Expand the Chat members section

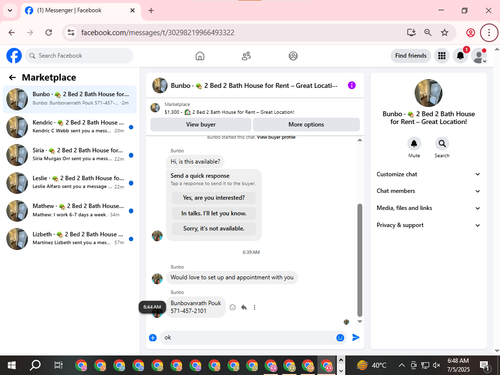[428, 191]
